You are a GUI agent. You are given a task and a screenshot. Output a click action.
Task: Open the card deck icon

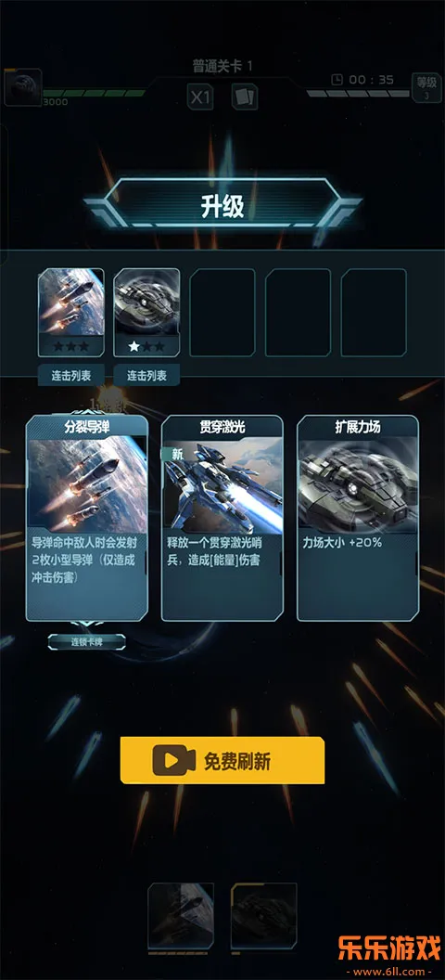click(x=245, y=97)
